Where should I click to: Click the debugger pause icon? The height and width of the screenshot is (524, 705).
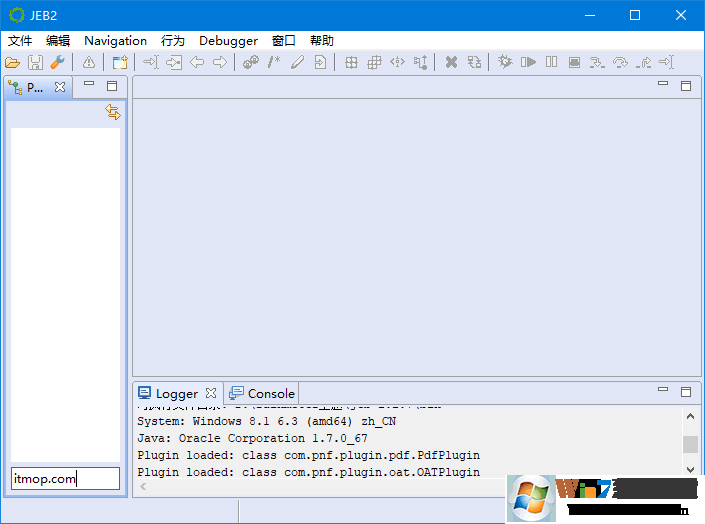[551, 62]
